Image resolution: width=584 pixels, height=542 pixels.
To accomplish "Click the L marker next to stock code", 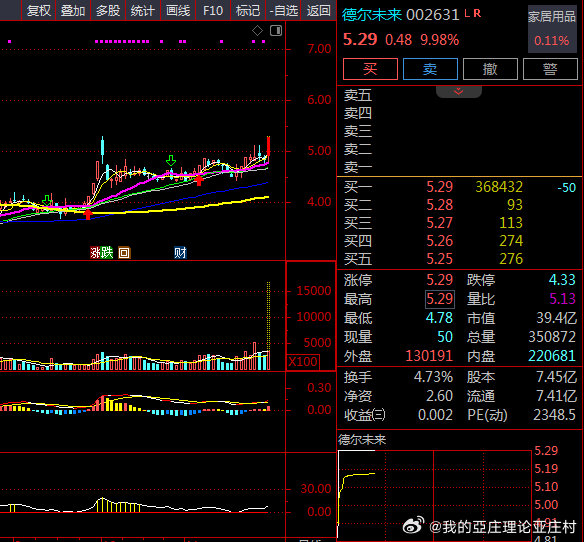I will (467, 14).
